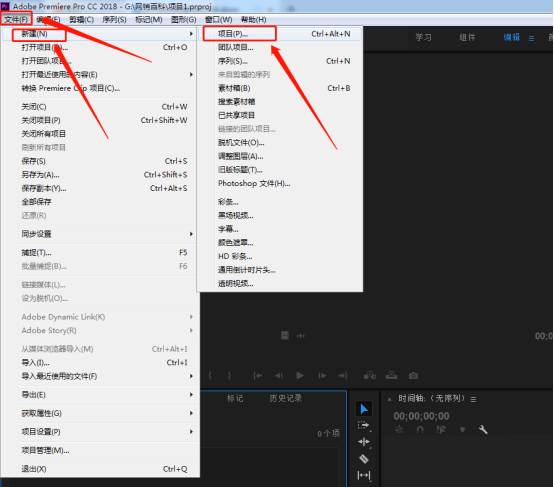Click 保存(S) in File menu
This screenshot has width=554, height=487.
coord(99,161)
